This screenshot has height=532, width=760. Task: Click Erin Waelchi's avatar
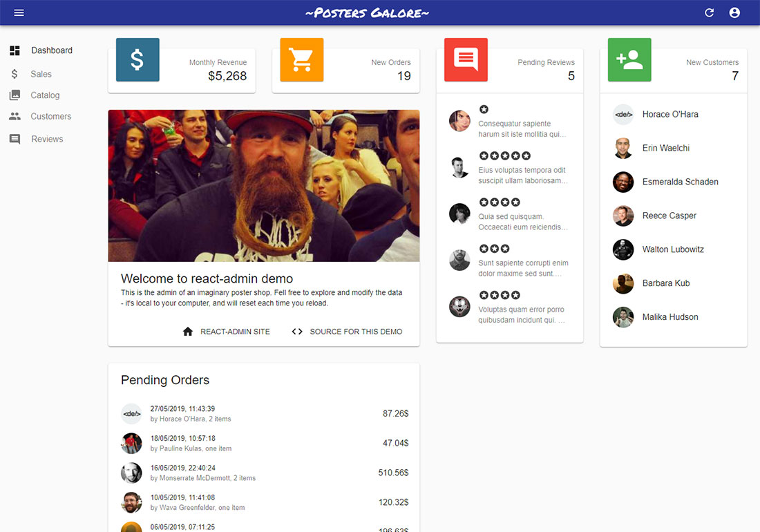pyautogui.click(x=623, y=149)
